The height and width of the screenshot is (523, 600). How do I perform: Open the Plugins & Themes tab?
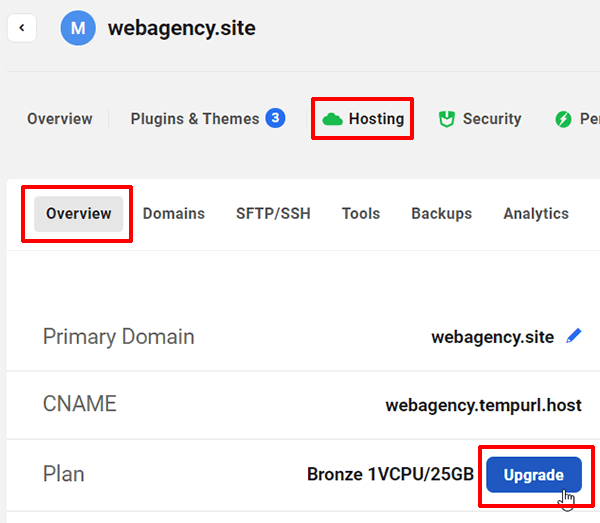pos(195,119)
